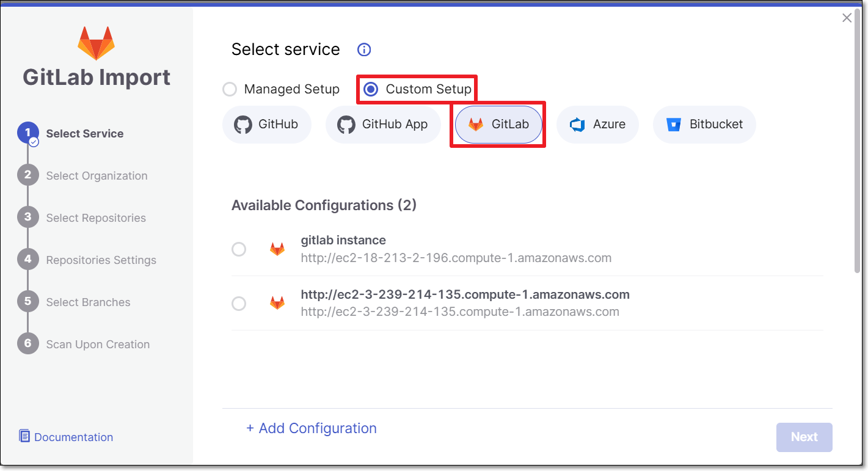This screenshot has height=471, width=868.
Task: Close the import dialog with X
Action: coord(847,18)
